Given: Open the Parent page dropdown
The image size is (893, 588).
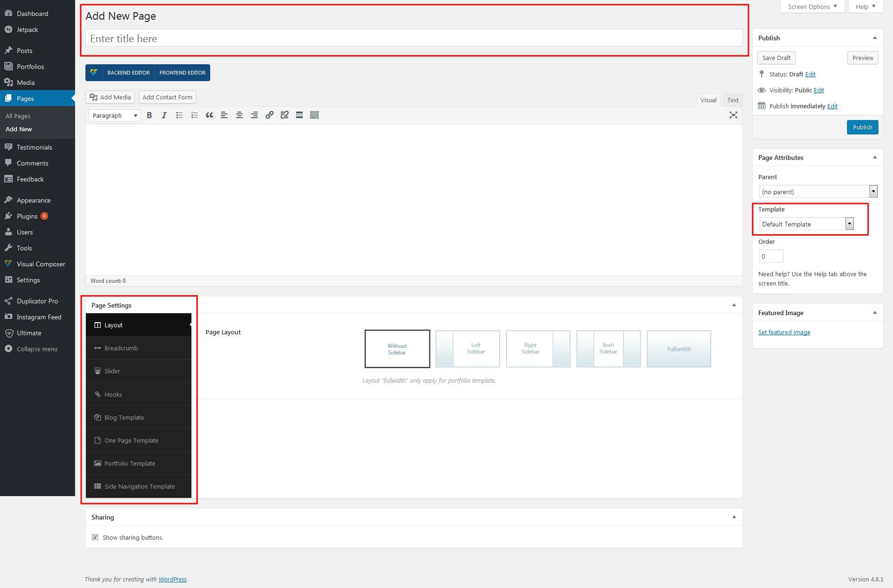Looking at the screenshot, I should pos(818,192).
